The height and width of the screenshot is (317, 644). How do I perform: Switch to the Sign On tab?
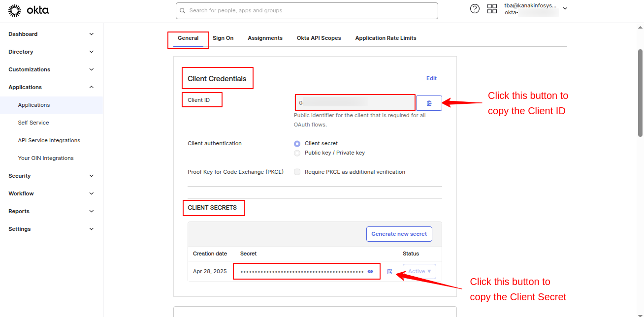click(x=223, y=38)
